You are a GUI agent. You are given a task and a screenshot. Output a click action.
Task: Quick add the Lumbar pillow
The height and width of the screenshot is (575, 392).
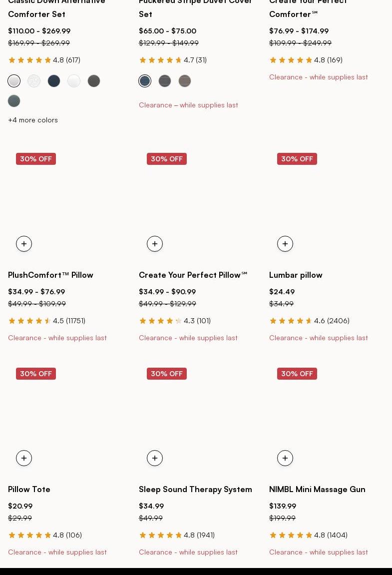(x=285, y=244)
